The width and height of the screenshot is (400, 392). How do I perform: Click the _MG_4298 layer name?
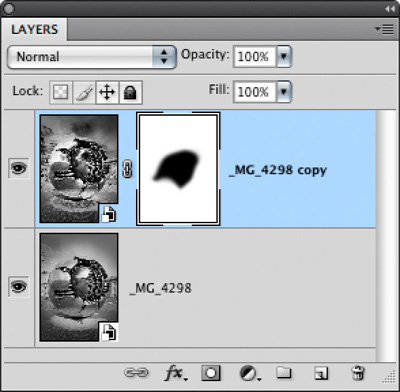160,288
